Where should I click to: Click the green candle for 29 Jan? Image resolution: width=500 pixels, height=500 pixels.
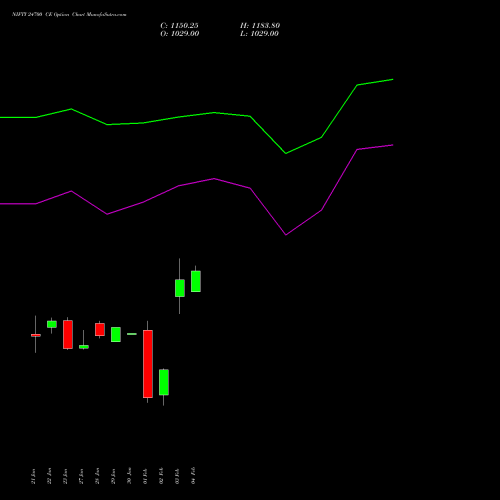[x=116, y=334]
